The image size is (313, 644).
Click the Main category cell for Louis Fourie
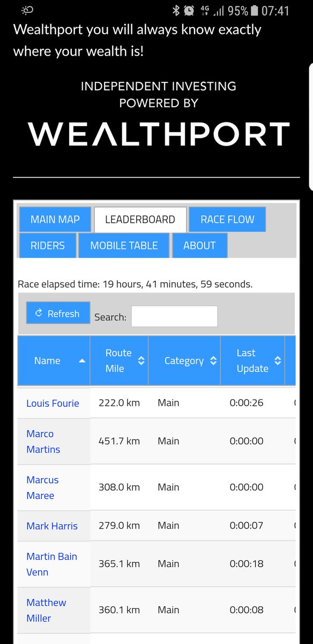[x=184, y=402]
